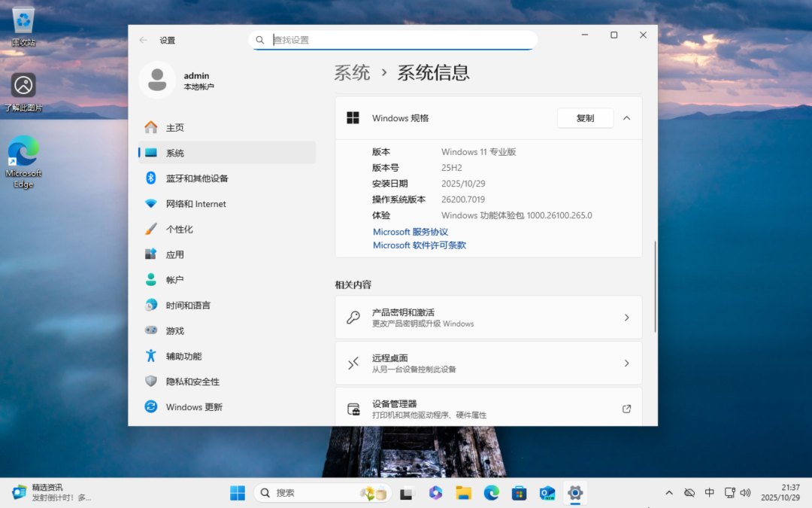Open Edge from the taskbar

(x=492, y=492)
